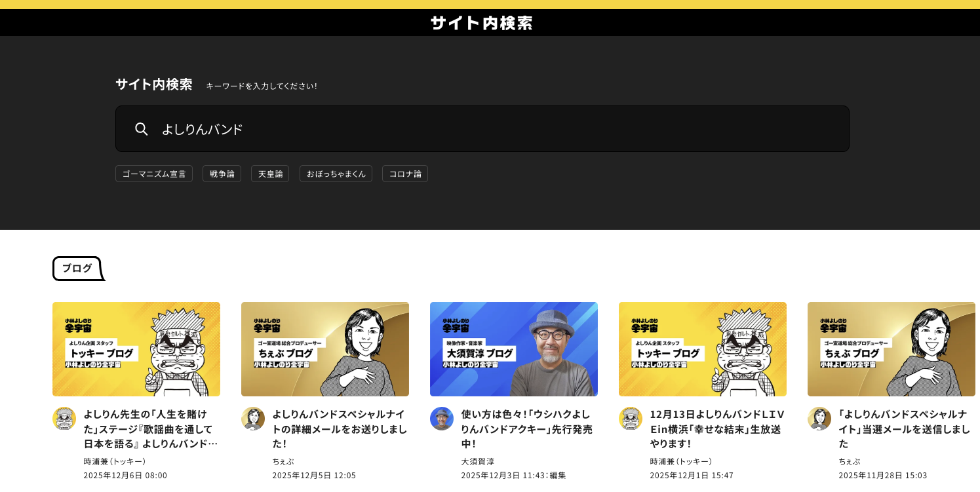Open 歌謡曲を通して日本を語る blog post title

pos(151,428)
